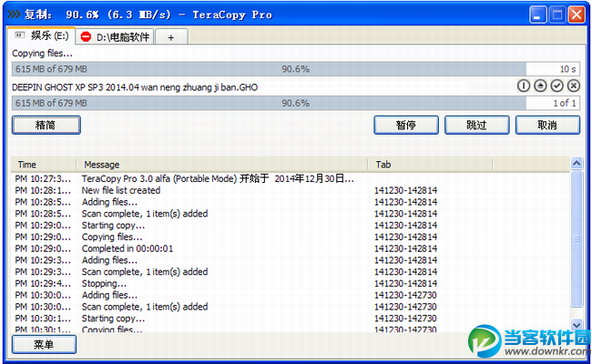The height and width of the screenshot is (364, 592).
Task: Select the 'Adding files...' row at PM 10:28:5
Action: coord(291,202)
